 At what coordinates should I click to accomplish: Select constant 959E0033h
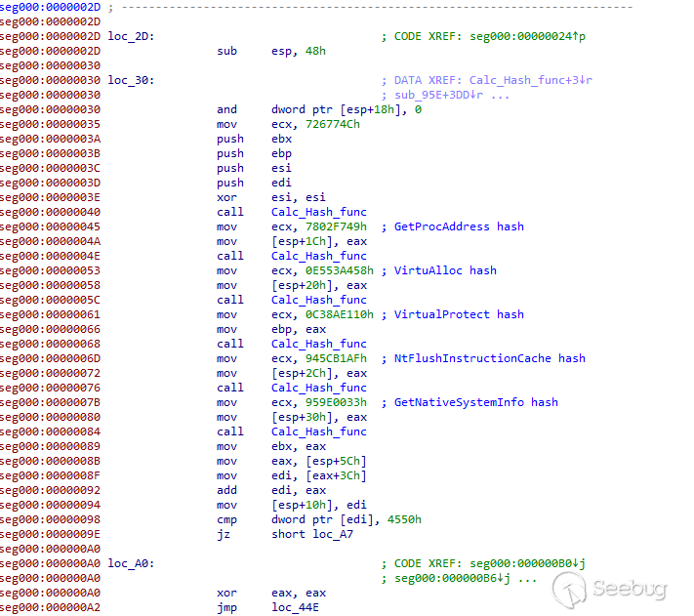(336, 402)
